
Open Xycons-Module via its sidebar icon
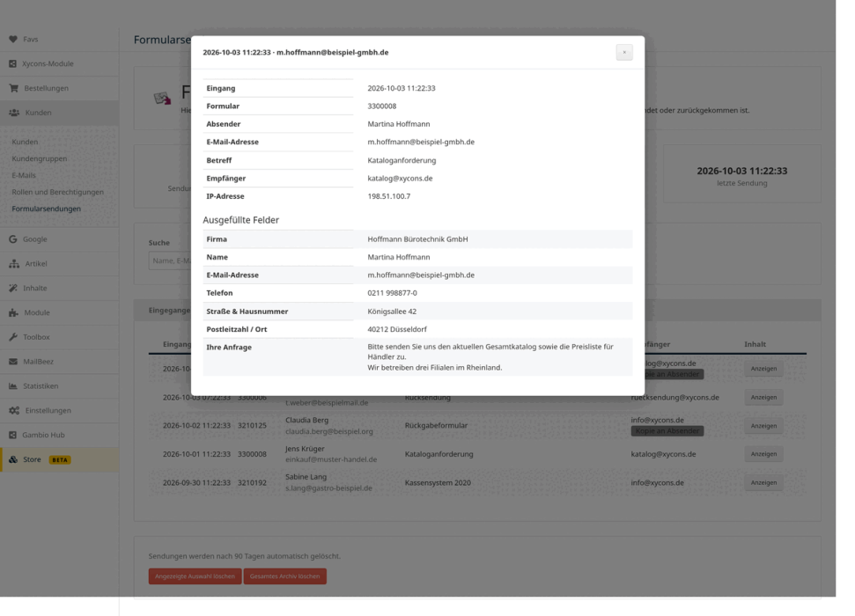click(x=12, y=63)
